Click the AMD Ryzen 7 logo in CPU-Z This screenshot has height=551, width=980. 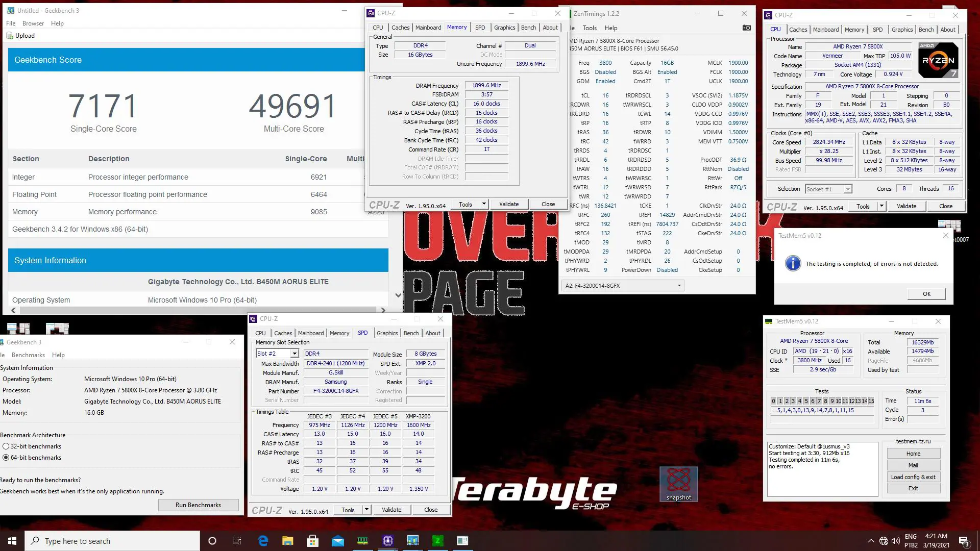[938, 60]
